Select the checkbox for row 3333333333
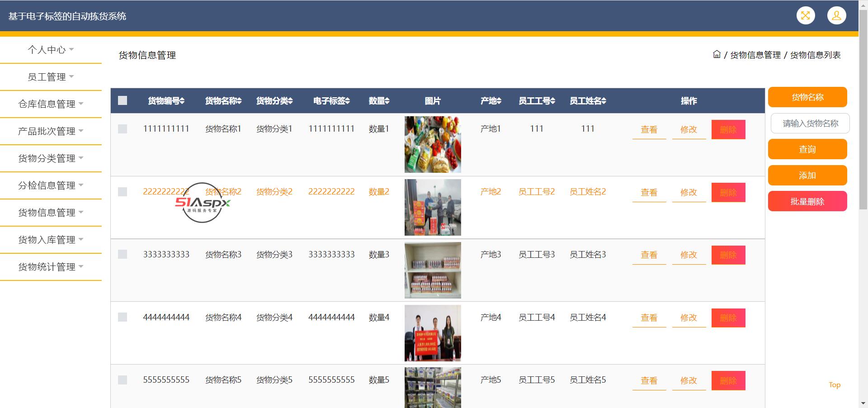Screen dimensions: 868x408 click(123, 254)
